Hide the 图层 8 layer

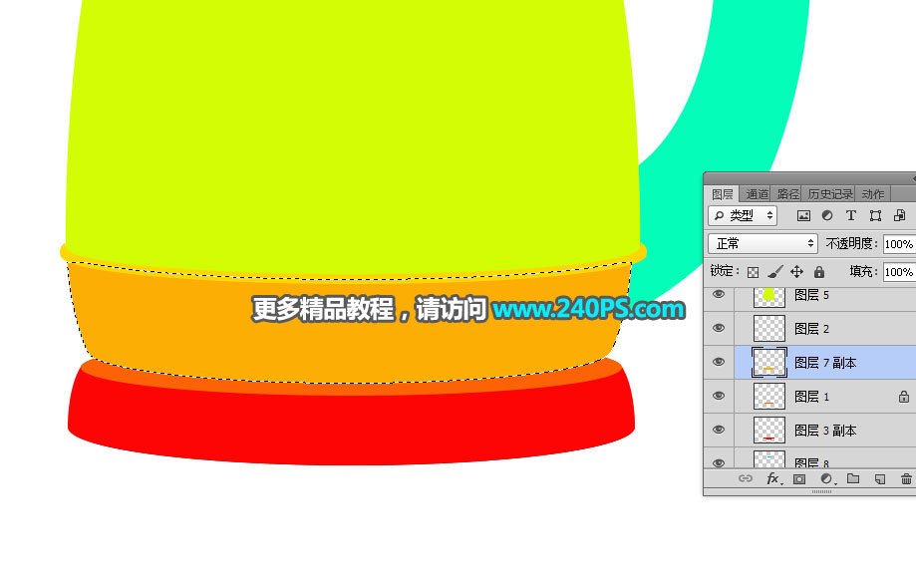point(719,463)
